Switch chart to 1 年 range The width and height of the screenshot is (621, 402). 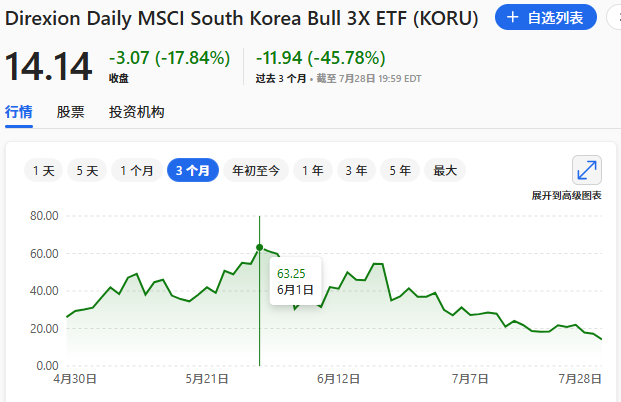coord(313,170)
